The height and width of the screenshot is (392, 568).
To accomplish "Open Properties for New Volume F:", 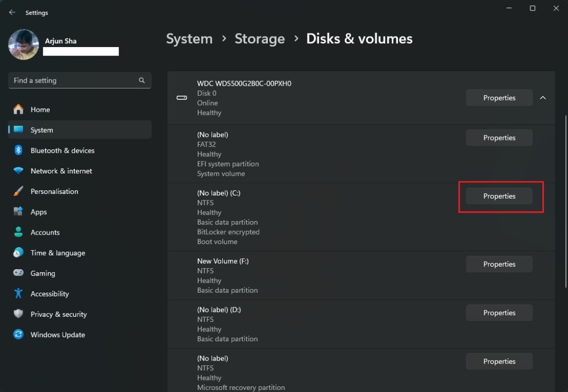I will [499, 264].
